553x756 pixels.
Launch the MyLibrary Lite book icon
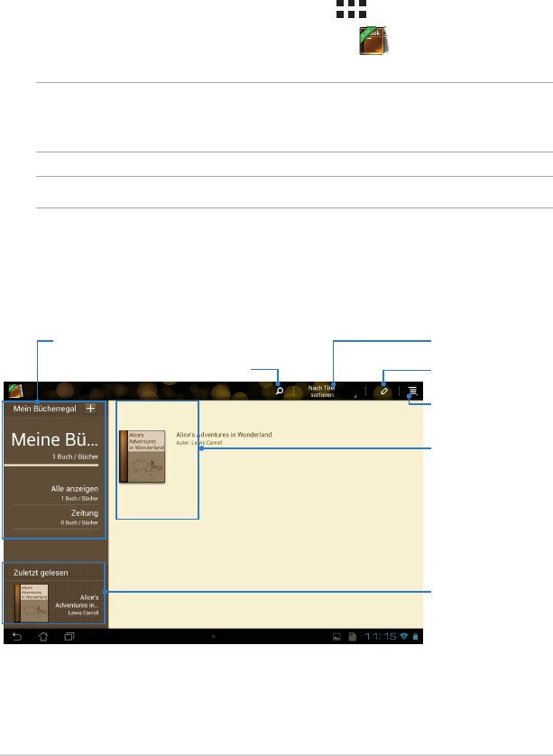(373, 41)
